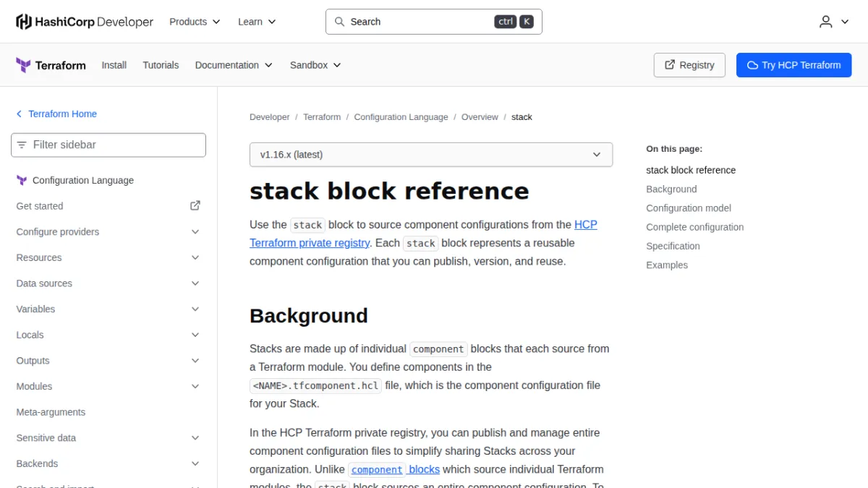This screenshot has width=868, height=488.
Task: Click the external link icon beside Get started
Action: (195, 206)
